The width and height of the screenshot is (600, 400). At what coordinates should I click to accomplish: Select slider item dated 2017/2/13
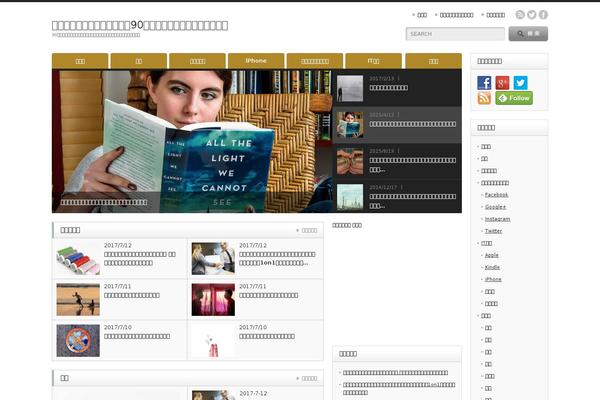[x=397, y=88]
